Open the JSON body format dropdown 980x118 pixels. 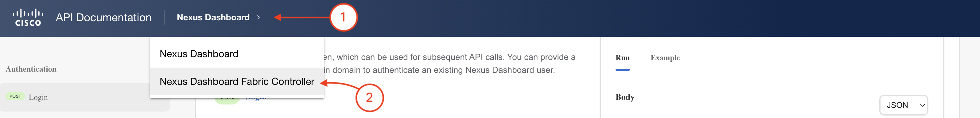pos(904,105)
